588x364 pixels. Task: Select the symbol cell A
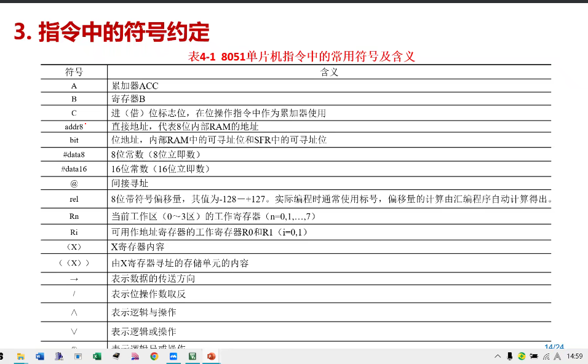74,86
